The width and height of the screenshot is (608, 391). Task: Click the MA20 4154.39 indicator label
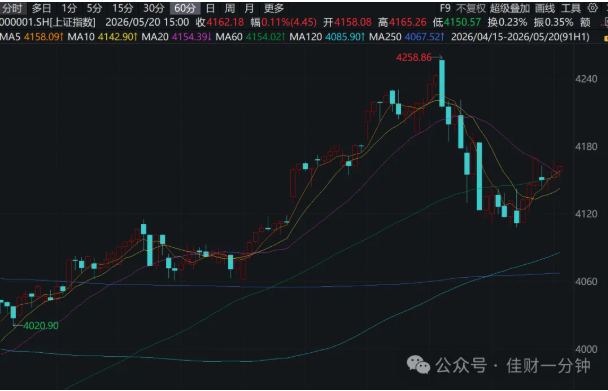[x=176, y=37]
